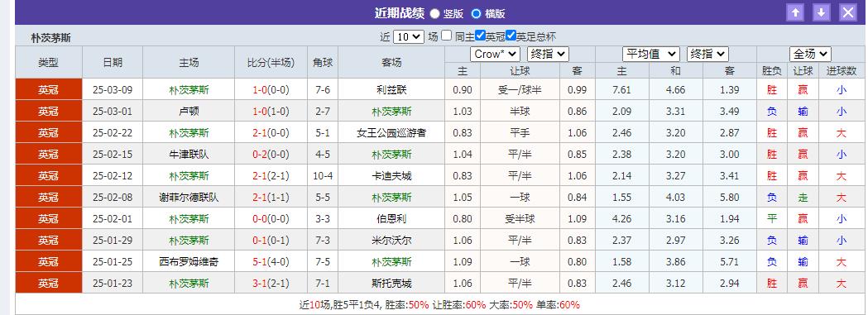Click the 日期 column header
868x315 pixels.
click(x=113, y=63)
